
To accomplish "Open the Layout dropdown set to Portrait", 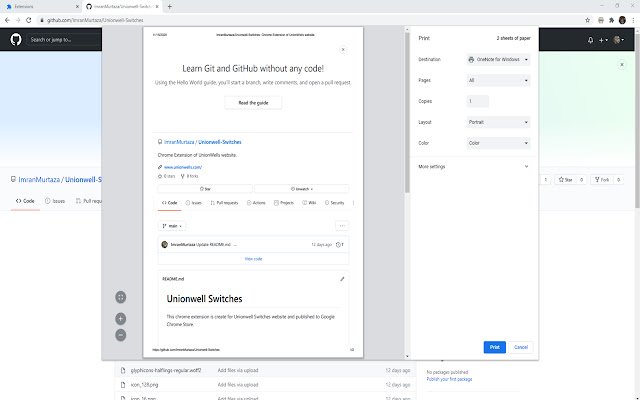I will (498, 122).
